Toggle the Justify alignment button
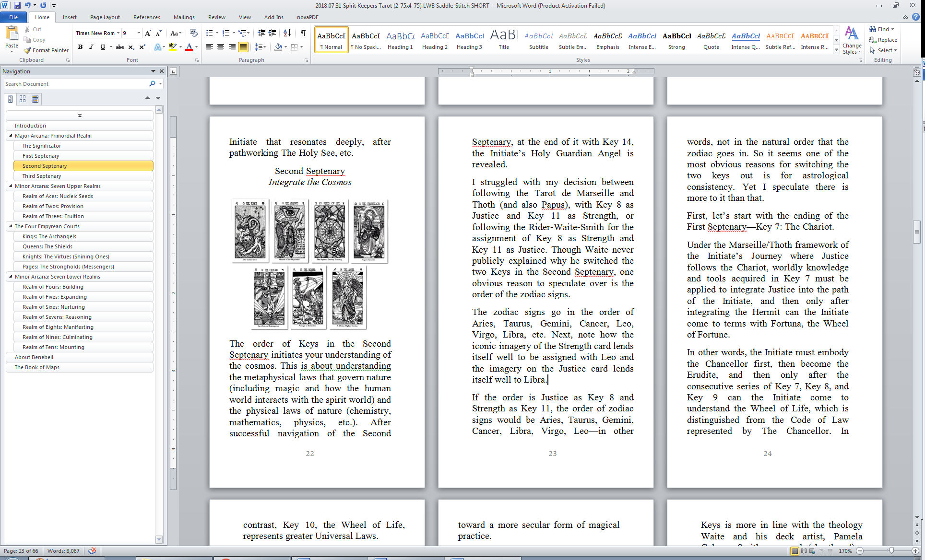Image resolution: width=925 pixels, height=560 pixels. [243, 47]
